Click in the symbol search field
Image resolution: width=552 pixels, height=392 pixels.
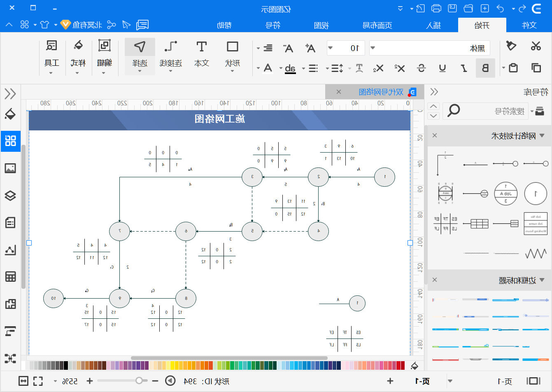(x=485, y=111)
